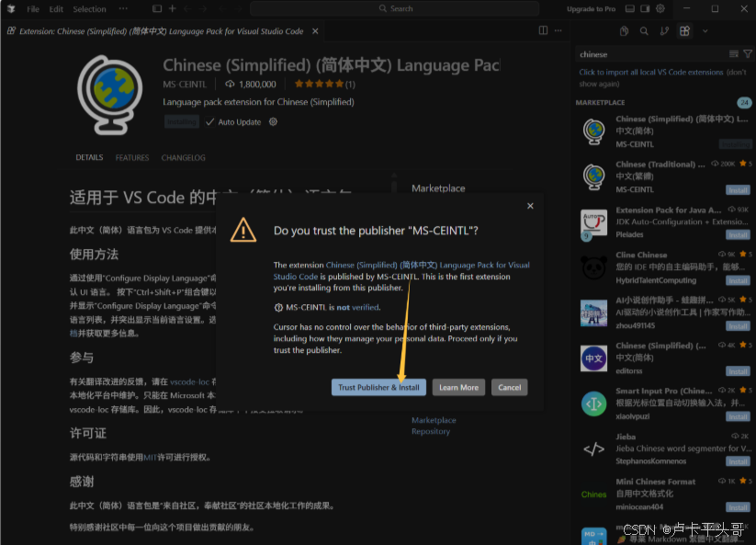Click the editorss 中文 extension icon

(594, 358)
